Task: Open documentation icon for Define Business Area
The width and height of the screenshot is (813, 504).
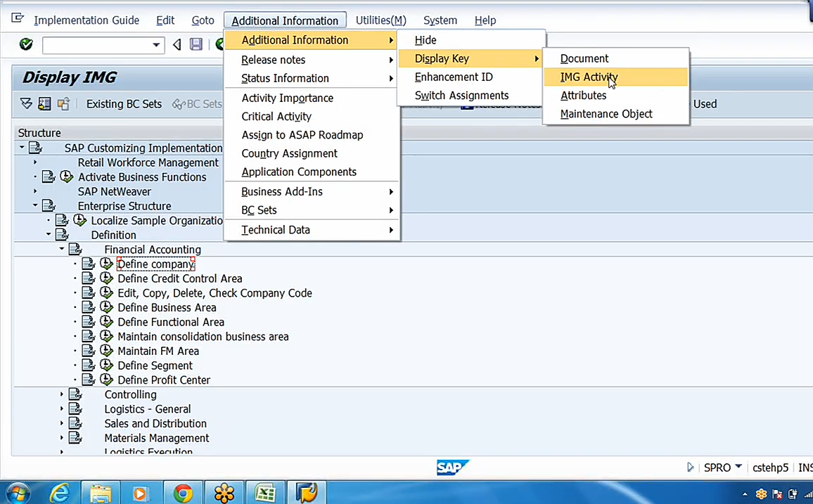Action: (89, 307)
